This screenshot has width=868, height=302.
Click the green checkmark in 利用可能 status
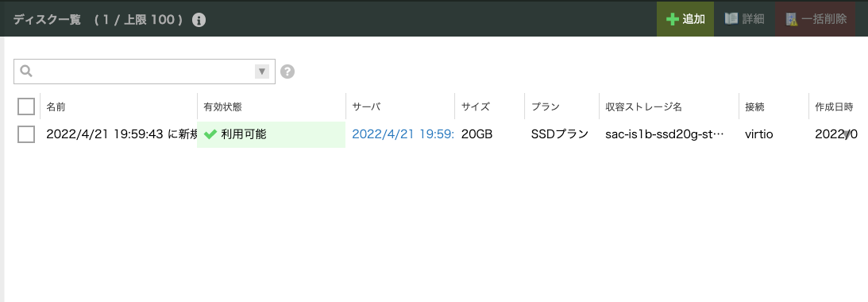point(210,134)
